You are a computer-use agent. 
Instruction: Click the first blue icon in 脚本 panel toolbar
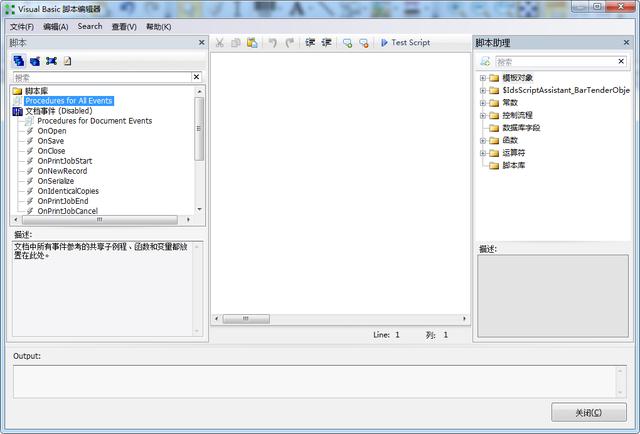tap(18, 61)
